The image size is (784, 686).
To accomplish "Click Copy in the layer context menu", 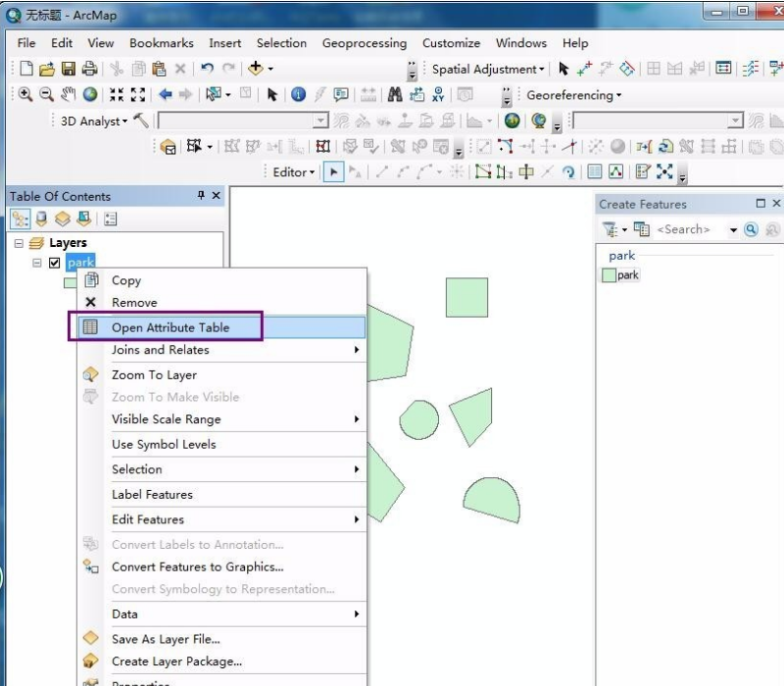I will pos(221,280).
